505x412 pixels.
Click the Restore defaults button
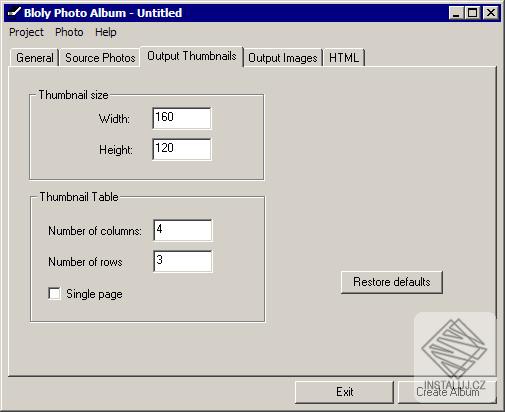coord(392,282)
